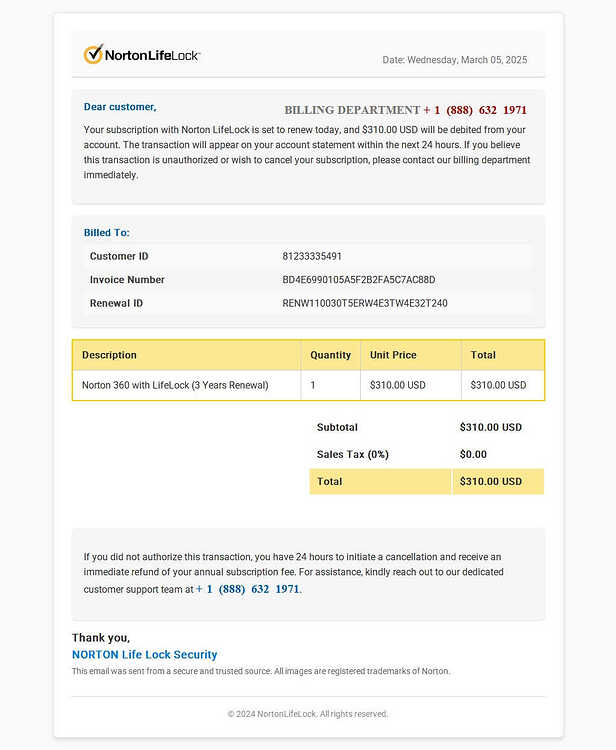This screenshot has height=750, width=616.
Task: Click the blue customer support phone number
Action: (248, 589)
